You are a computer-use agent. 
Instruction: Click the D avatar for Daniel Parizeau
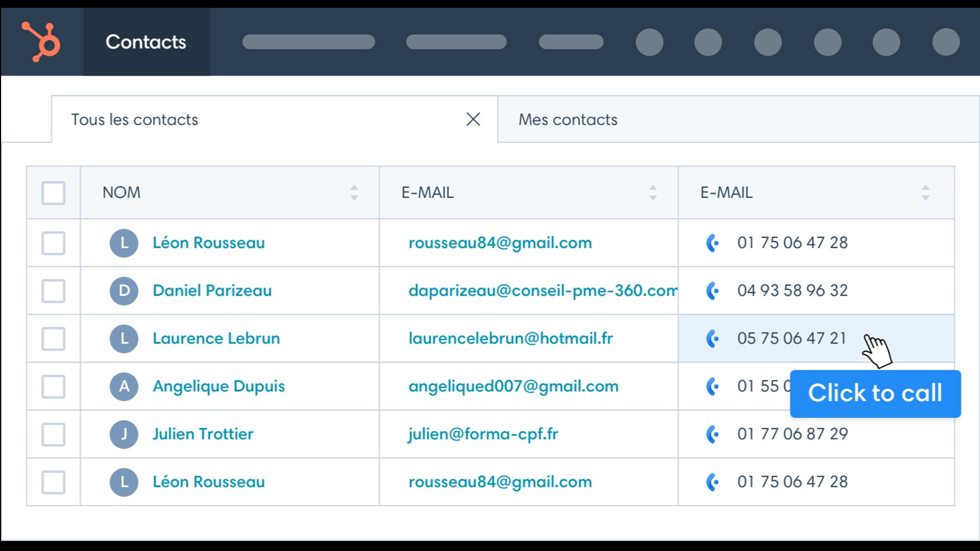(x=124, y=291)
